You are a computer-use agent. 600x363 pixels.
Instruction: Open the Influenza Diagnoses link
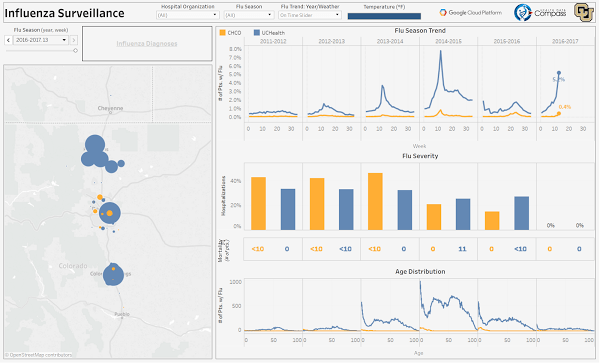pos(147,44)
